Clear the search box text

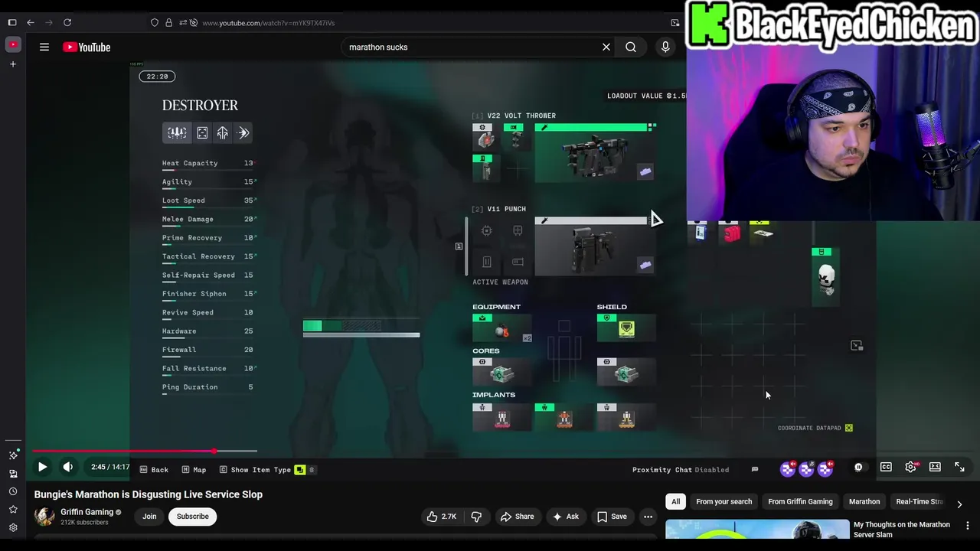point(606,47)
